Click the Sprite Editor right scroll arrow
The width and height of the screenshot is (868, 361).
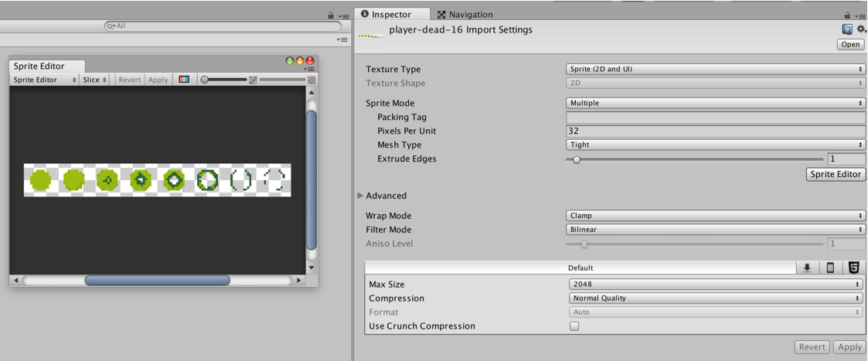[299, 281]
